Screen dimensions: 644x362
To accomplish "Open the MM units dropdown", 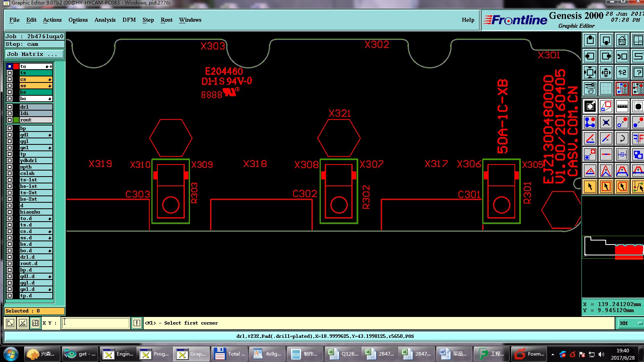I will coord(630,323).
